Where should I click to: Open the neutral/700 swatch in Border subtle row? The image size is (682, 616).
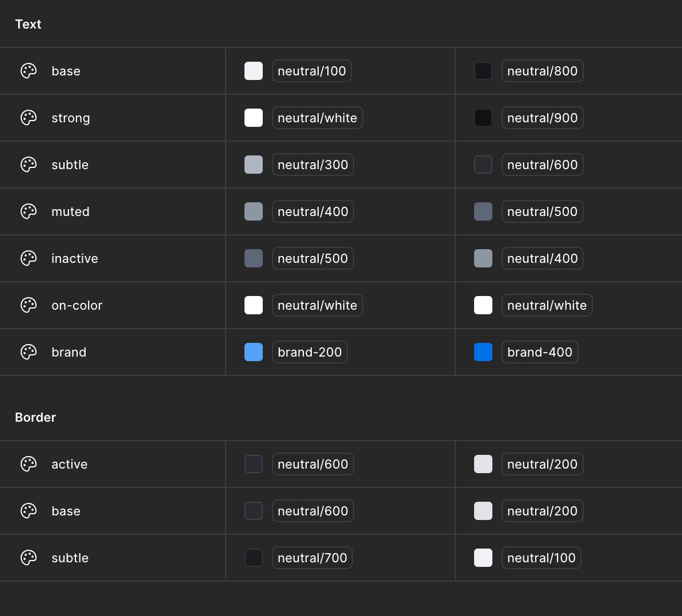click(254, 558)
